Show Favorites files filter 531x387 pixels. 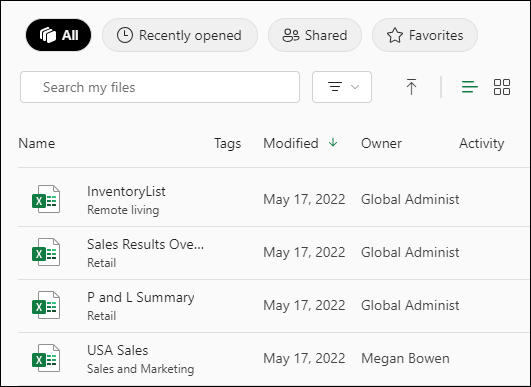[425, 35]
